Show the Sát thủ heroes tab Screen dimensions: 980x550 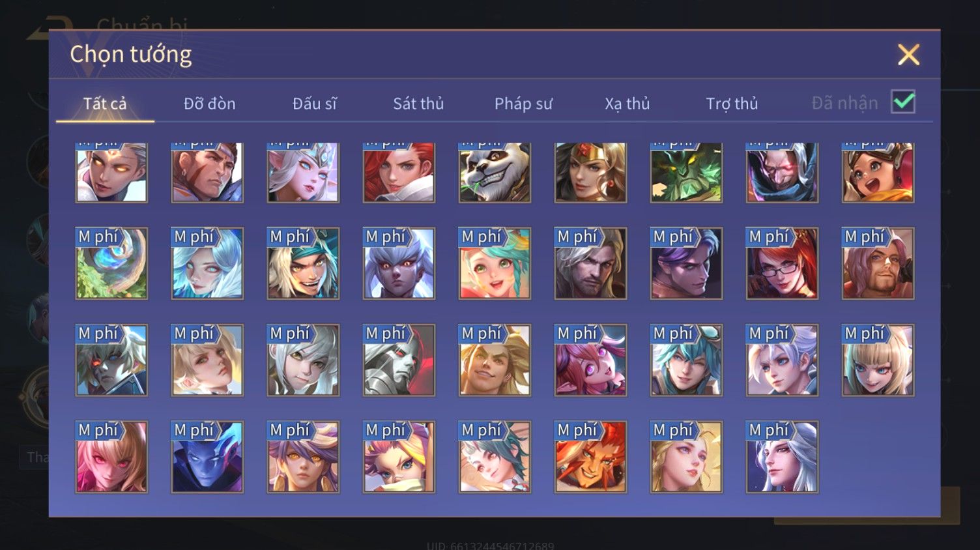418,104
